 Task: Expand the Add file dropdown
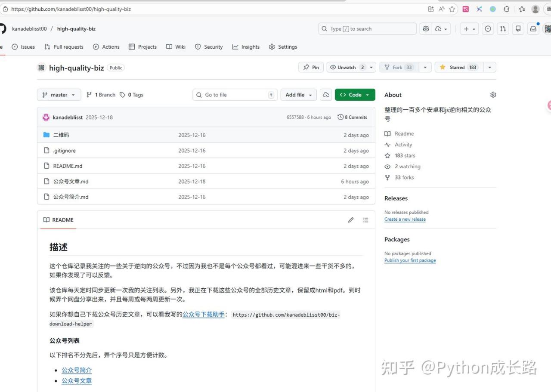(x=298, y=95)
